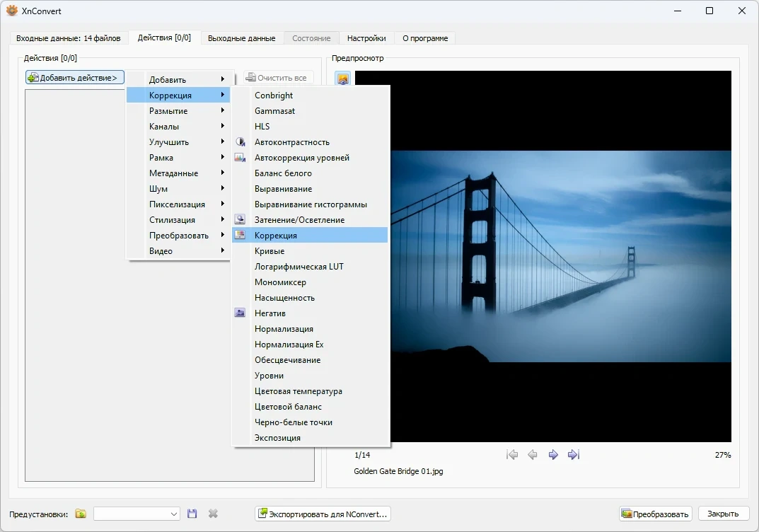759x532 pixels.
Task: Click the XnConvert app icon
Action: 12,11
